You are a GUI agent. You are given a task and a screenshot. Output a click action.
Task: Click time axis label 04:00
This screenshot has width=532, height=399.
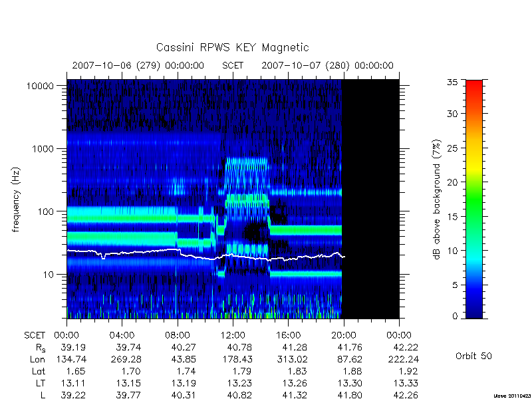(x=122, y=336)
